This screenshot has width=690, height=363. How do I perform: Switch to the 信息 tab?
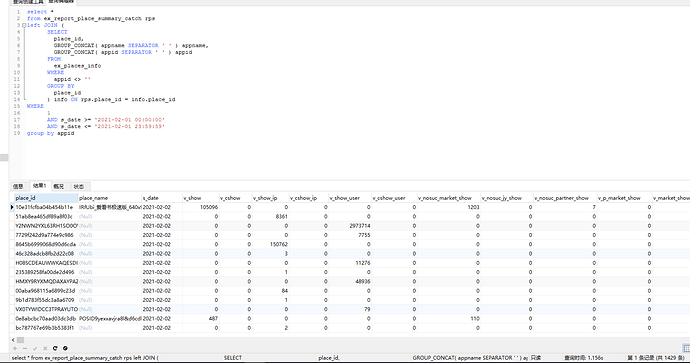[x=18, y=186]
